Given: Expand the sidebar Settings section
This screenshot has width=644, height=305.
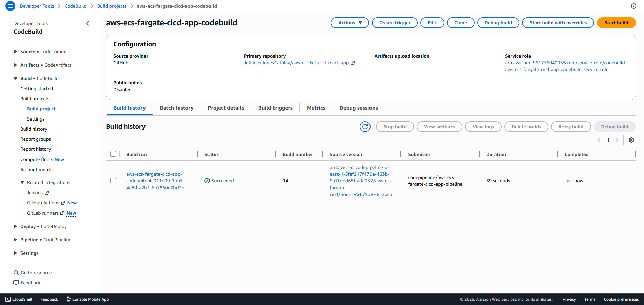Looking at the screenshot, I should (15, 253).
